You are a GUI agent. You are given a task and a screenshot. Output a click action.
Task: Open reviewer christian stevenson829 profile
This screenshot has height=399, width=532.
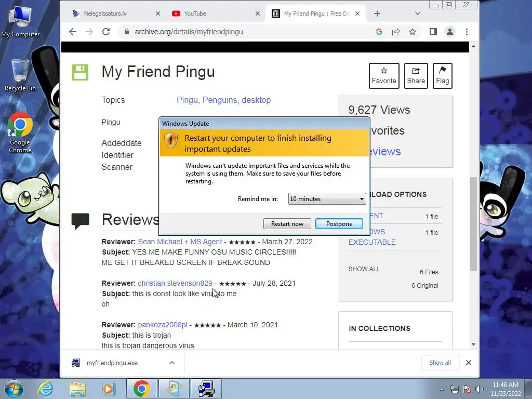pyautogui.click(x=175, y=283)
